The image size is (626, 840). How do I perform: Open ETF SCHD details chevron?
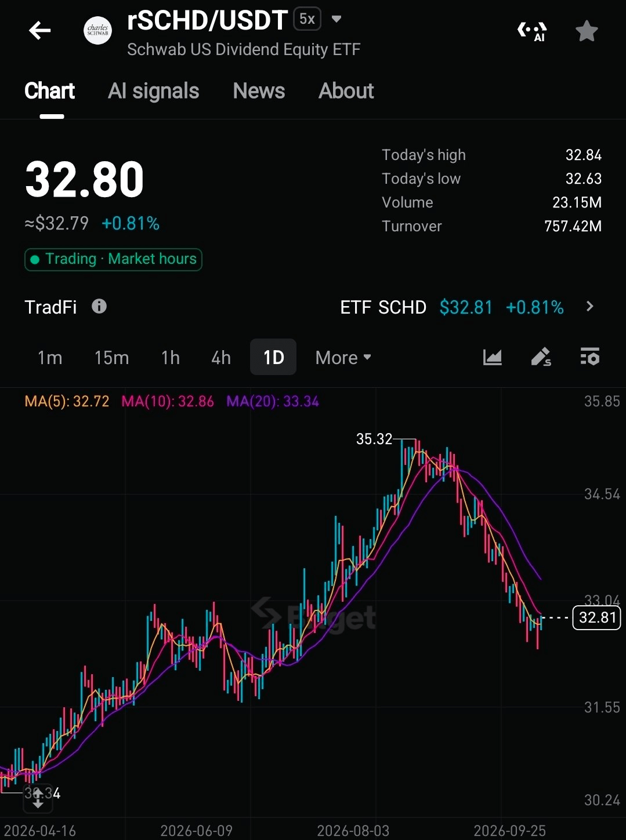coord(589,306)
